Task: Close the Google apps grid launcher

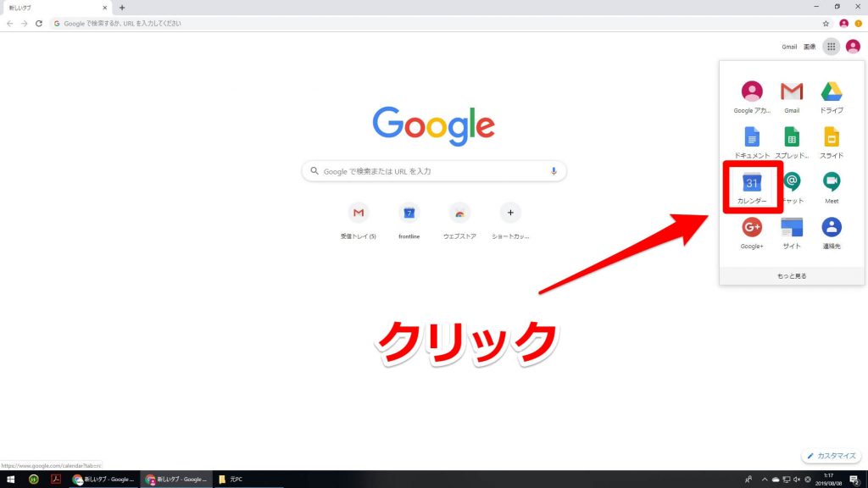Action: 831,47
